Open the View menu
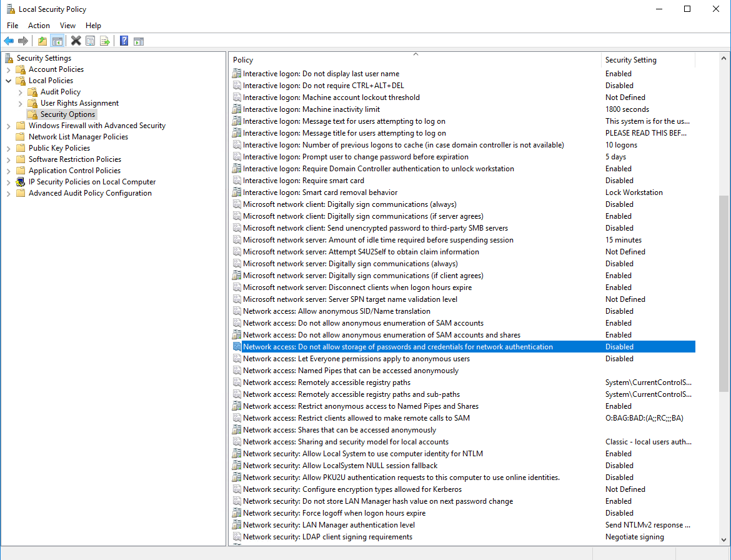 point(67,26)
